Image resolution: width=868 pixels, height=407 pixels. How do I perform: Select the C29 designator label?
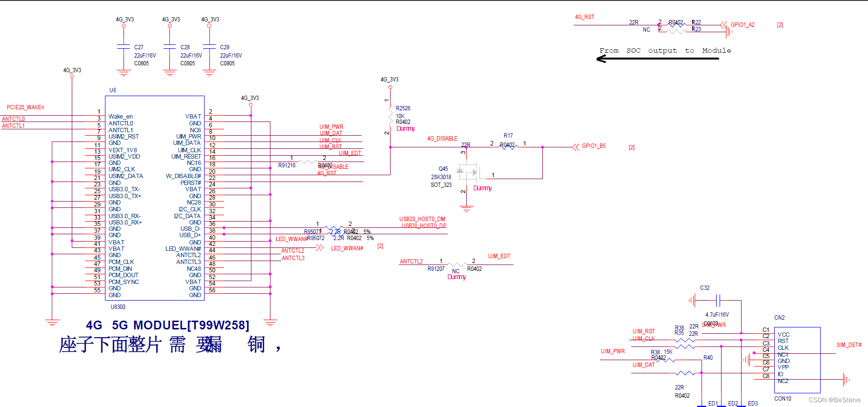point(225,47)
